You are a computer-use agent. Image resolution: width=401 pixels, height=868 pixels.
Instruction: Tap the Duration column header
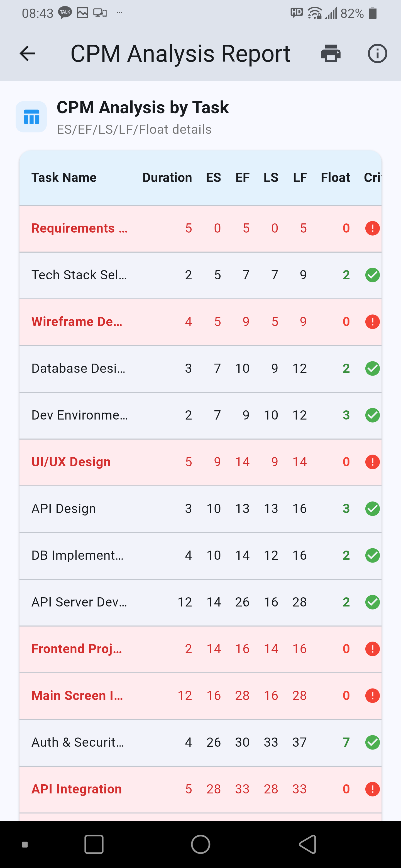[167, 177]
